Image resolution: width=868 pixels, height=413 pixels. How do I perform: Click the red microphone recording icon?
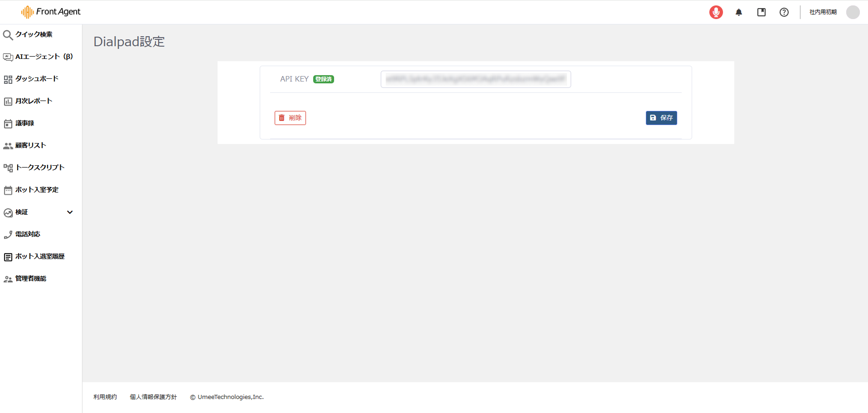pos(716,12)
